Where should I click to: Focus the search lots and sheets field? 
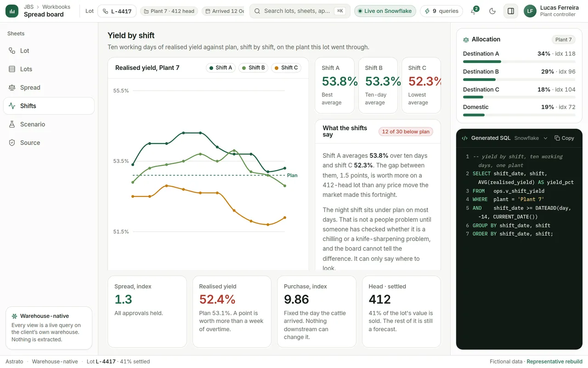[300, 11]
